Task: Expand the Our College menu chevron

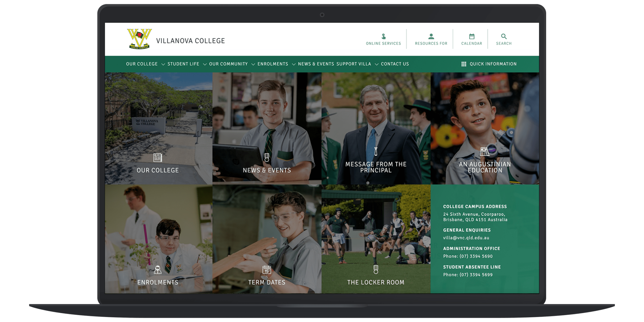Action: coord(163,64)
